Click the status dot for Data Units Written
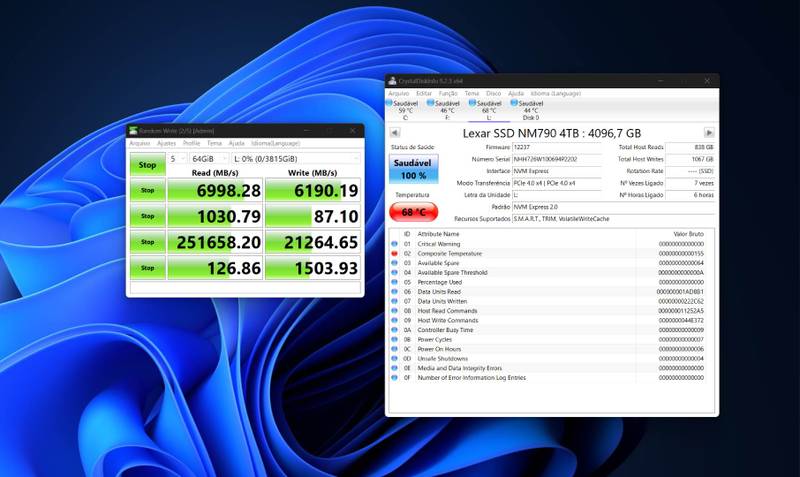This screenshot has width=800, height=477. point(394,302)
